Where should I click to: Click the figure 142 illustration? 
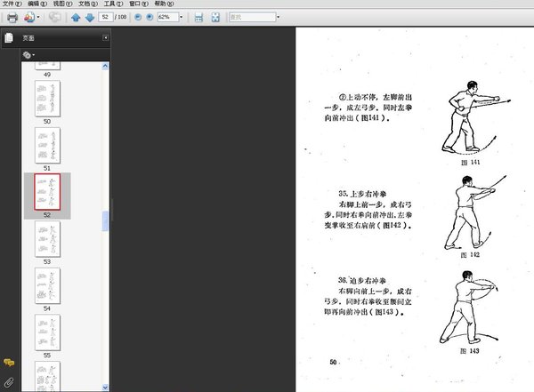pyautogui.click(x=474, y=212)
